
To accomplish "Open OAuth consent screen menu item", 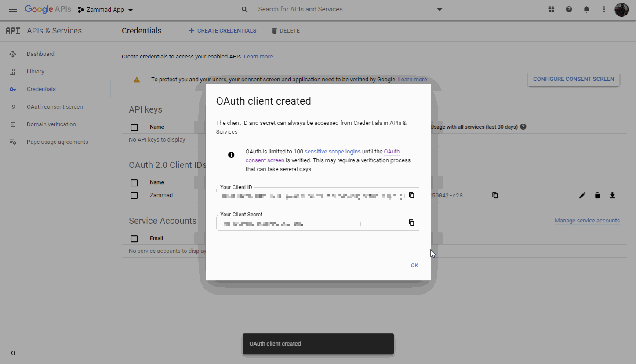I will tap(55, 107).
